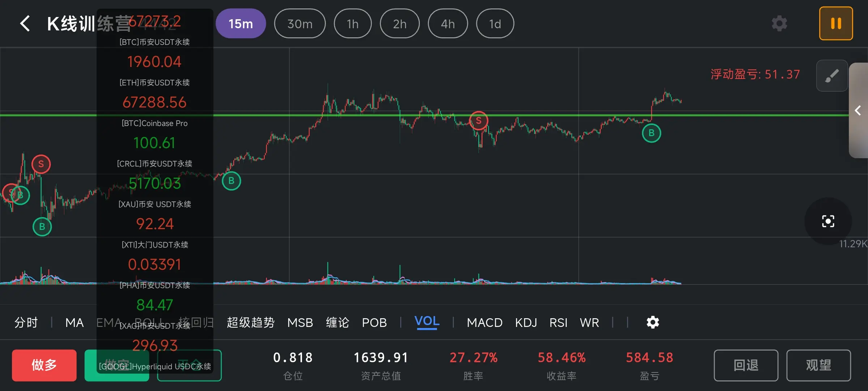Go back using the left arrow
The image size is (868, 391).
(x=25, y=24)
